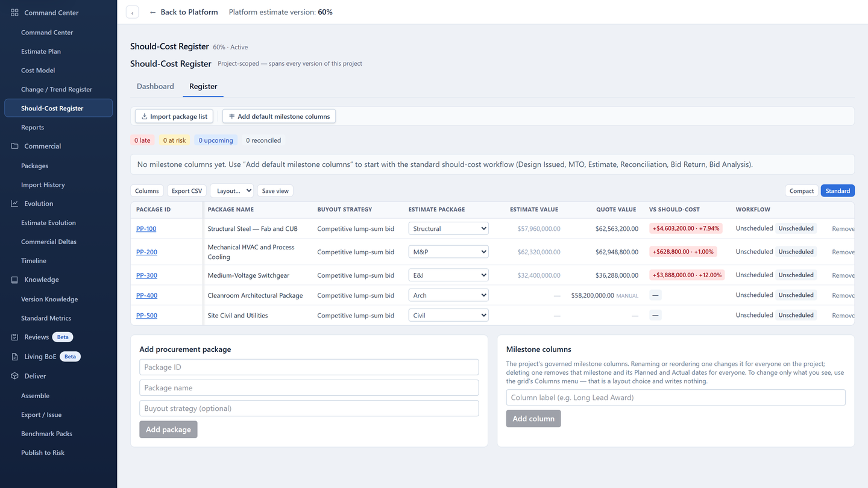Open the PP-400 package link
This screenshot has height=488, width=868.
(146, 295)
